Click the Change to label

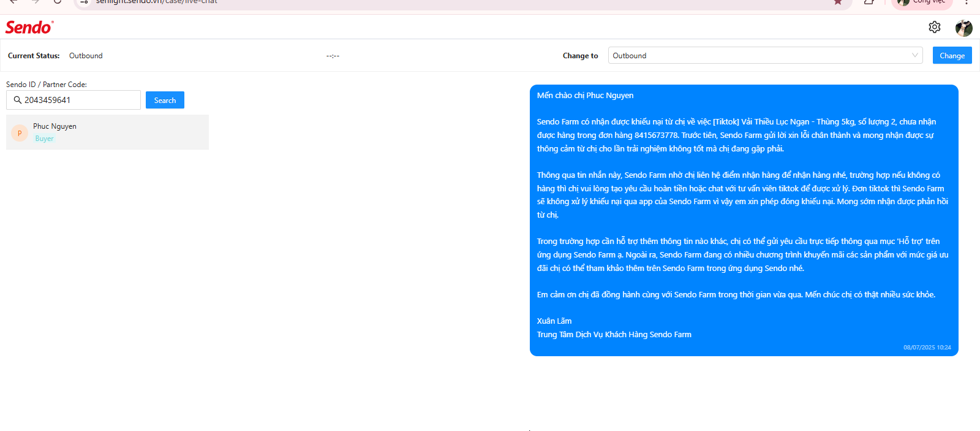coord(580,56)
